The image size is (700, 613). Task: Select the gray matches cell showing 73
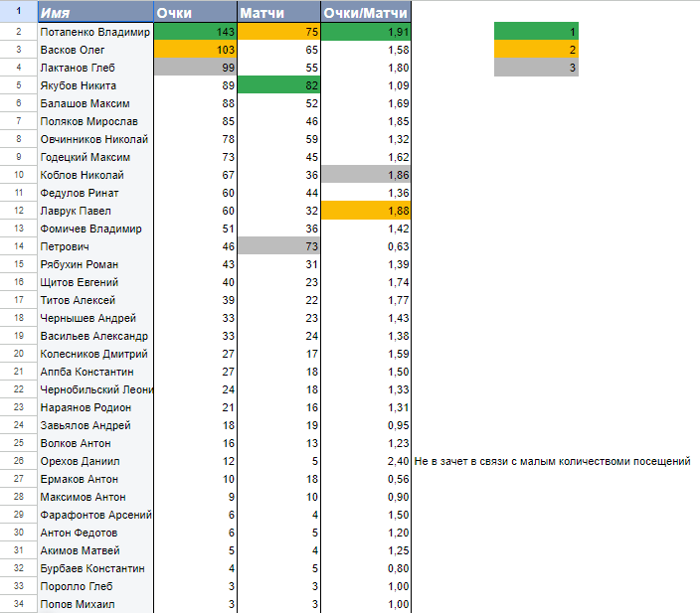(x=278, y=246)
